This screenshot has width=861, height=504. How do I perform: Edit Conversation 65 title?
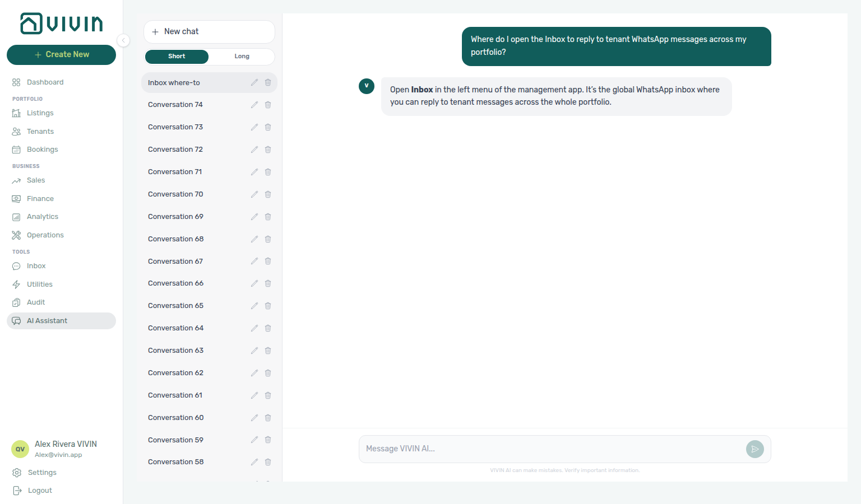[x=254, y=306]
